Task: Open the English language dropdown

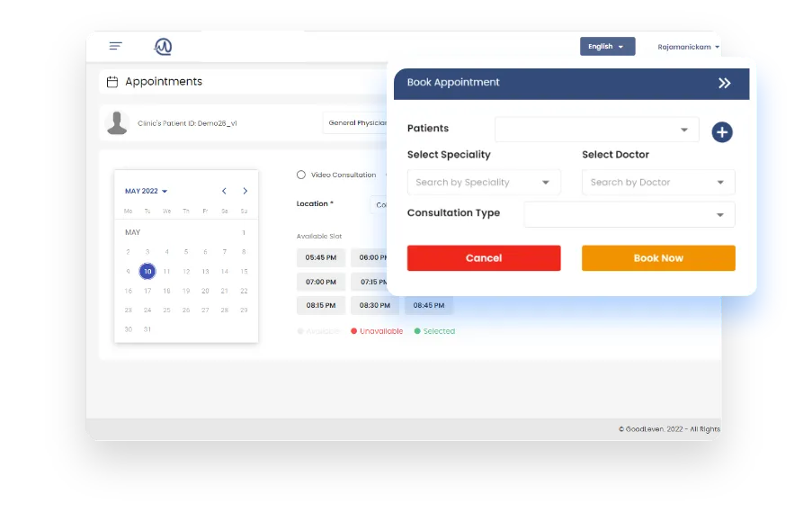Action: coord(607,46)
